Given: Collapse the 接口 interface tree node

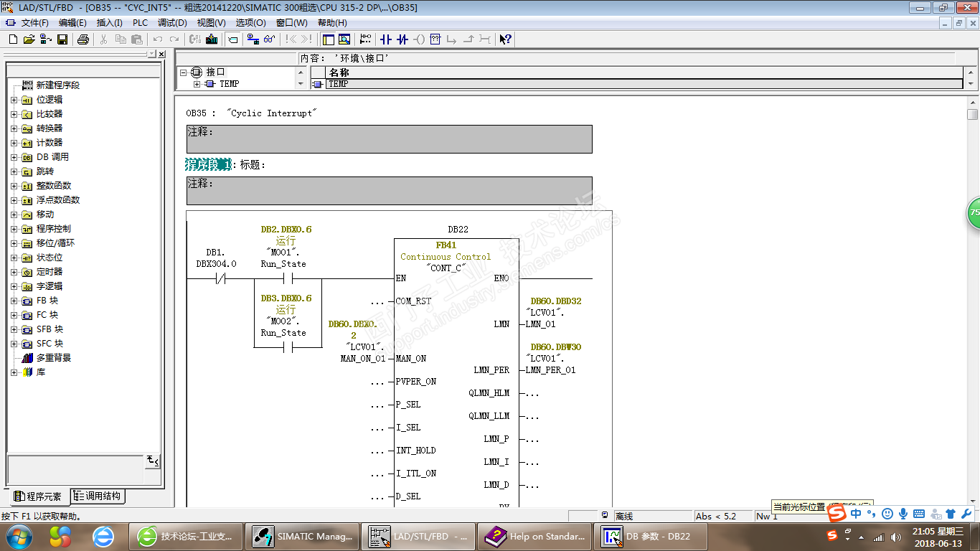Looking at the screenshot, I should coord(183,72).
